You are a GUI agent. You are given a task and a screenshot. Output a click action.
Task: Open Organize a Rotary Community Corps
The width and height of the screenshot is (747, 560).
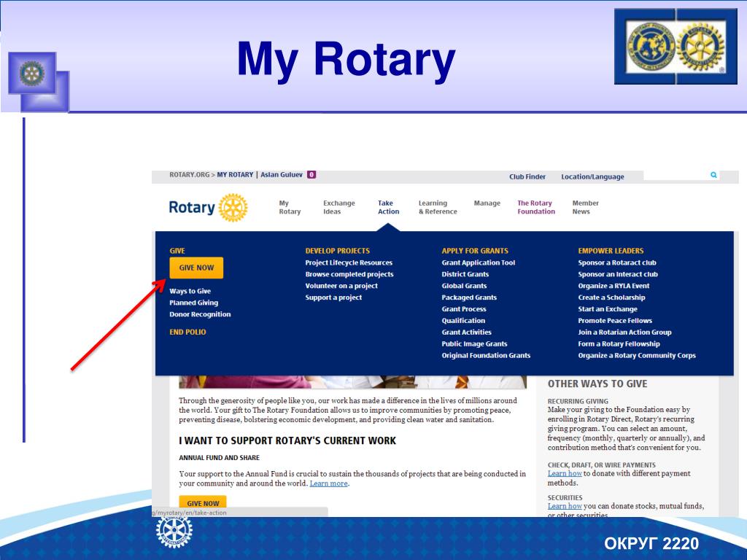637,355
